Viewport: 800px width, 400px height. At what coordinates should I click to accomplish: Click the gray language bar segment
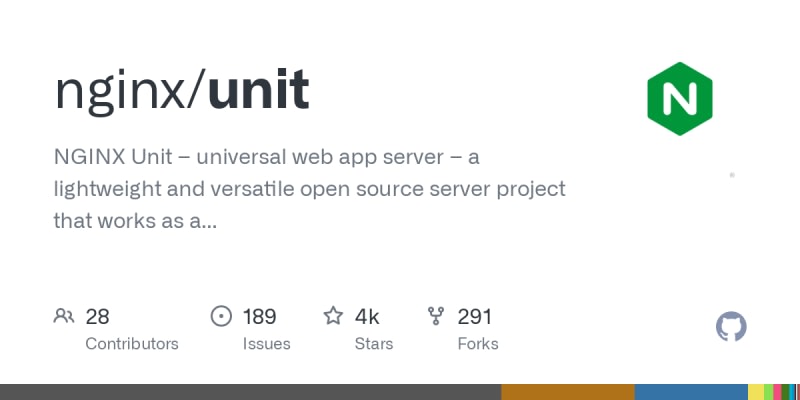pyautogui.click(x=250, y=392)
